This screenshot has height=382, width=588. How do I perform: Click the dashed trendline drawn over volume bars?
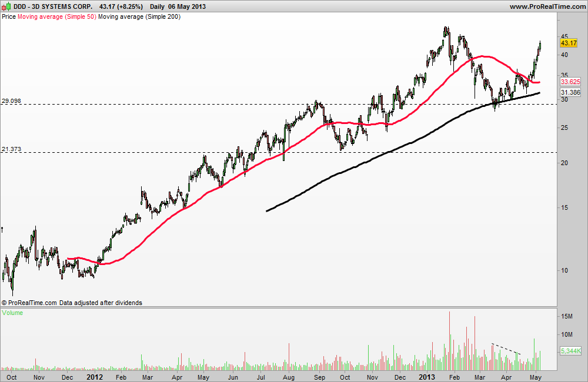[x=506, y=349]
